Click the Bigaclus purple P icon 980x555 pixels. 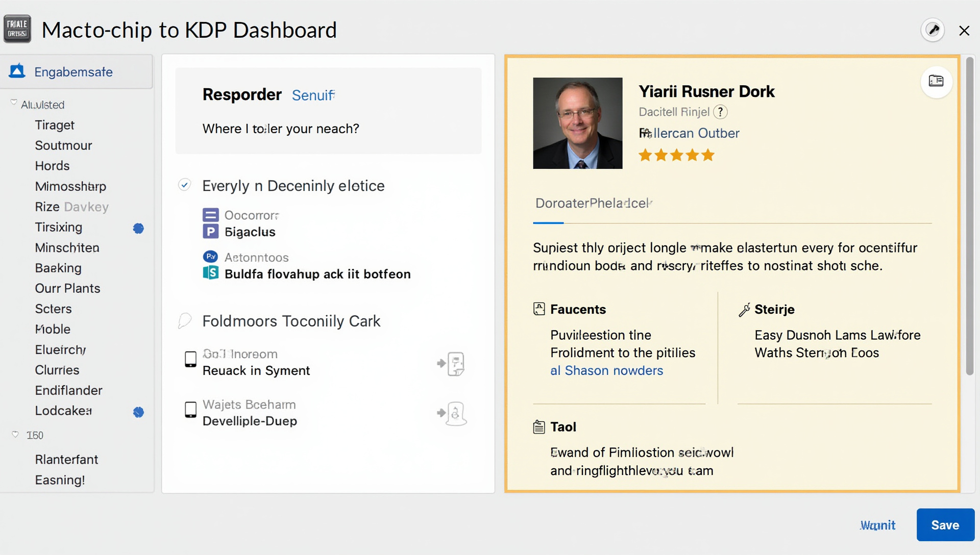[x=210, y=232]
